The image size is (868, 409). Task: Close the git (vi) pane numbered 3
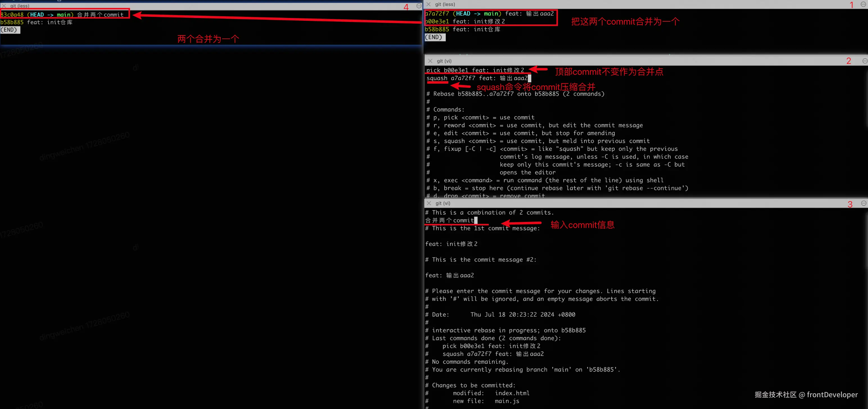429,203
